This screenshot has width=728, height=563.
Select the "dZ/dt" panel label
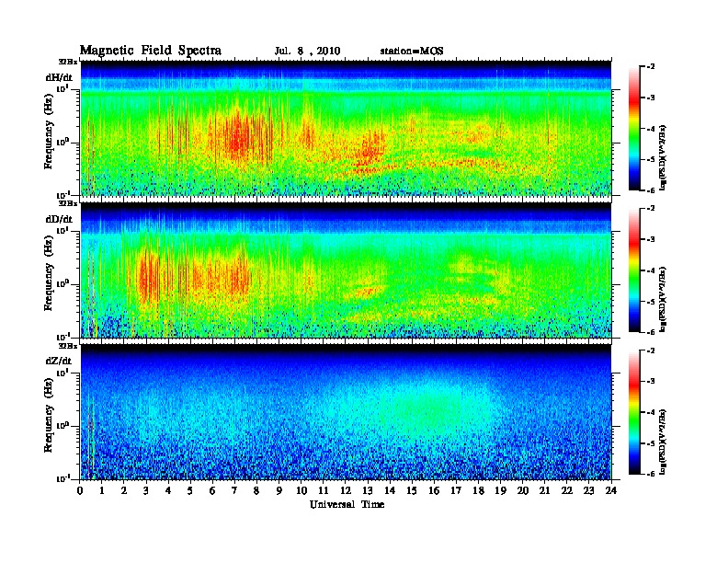pos(59,361)
